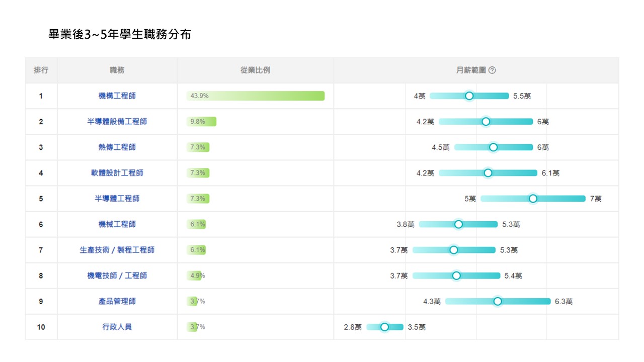Select the 機電技師／工程師 link
The width and height of the screenshot is (644, 362).
pos(117,276)
